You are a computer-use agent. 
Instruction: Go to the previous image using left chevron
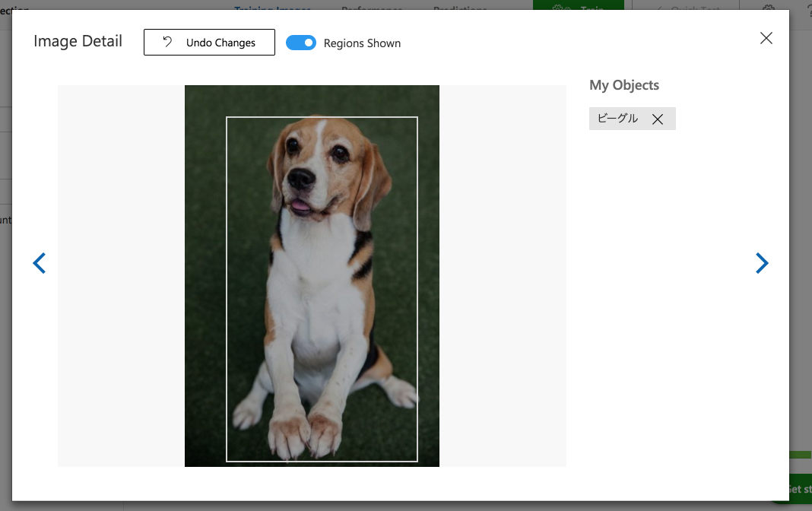(x=39, y=262)
